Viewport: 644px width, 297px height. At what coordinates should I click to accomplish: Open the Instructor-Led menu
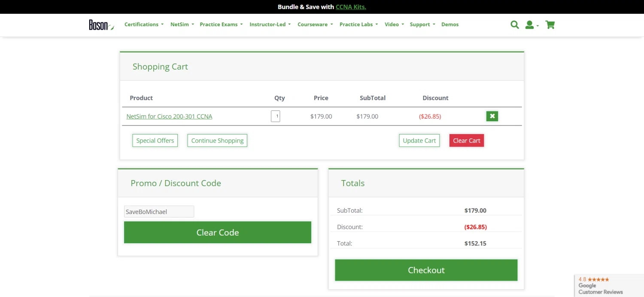tap(270, 24)
